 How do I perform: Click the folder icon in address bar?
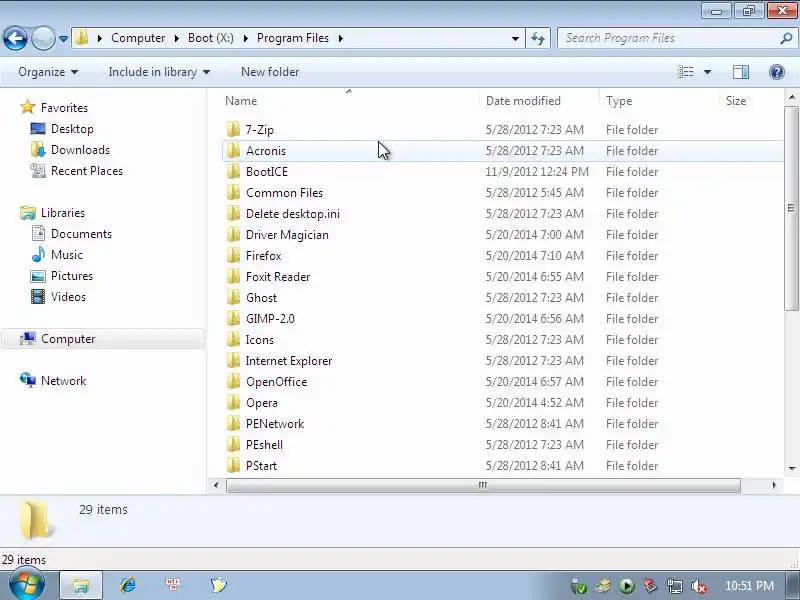pyautogui.click(x=82, y=38)
